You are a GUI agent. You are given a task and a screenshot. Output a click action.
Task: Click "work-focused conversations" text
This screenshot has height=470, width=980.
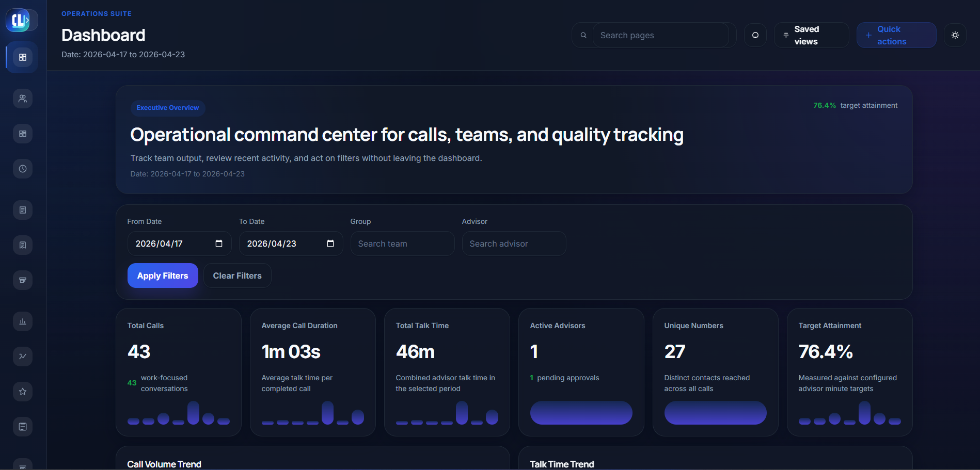164,383
